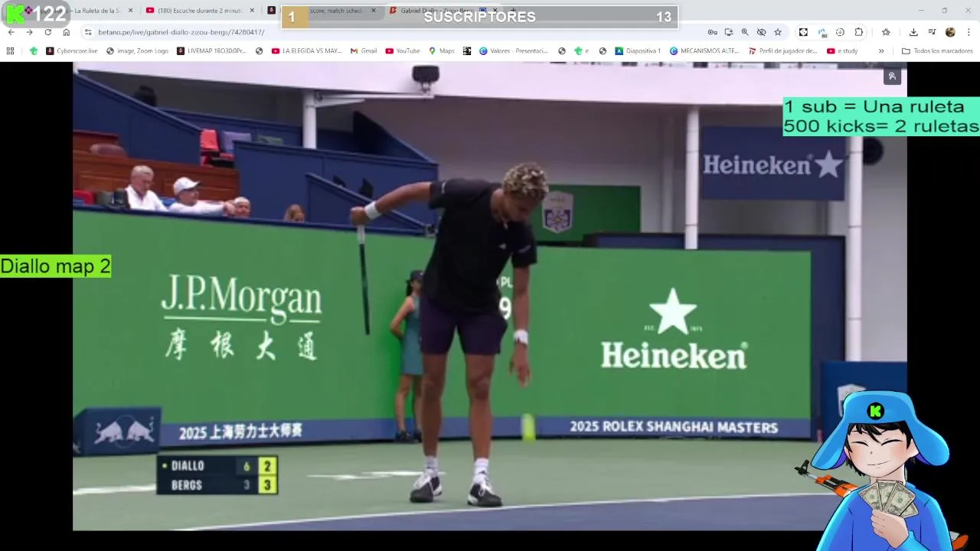Open the Gmail bookmark
This screenshot has width=980, height=551.
(364, 51)
